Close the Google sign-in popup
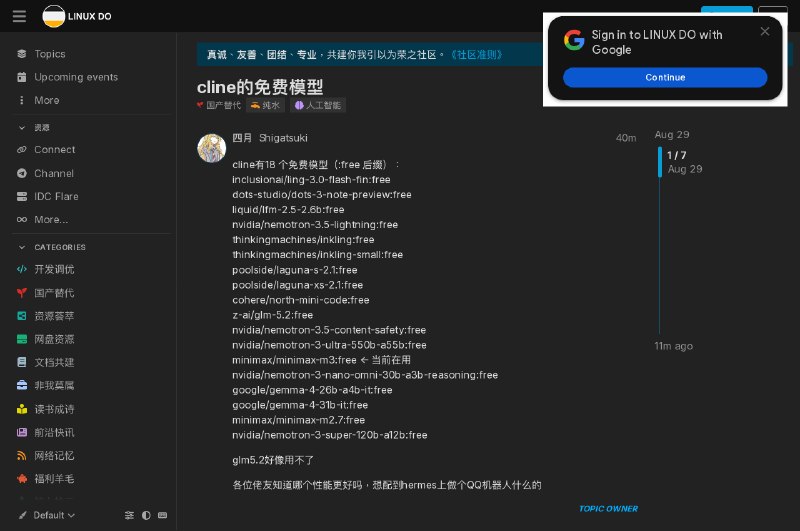 [x=764, y=32]
